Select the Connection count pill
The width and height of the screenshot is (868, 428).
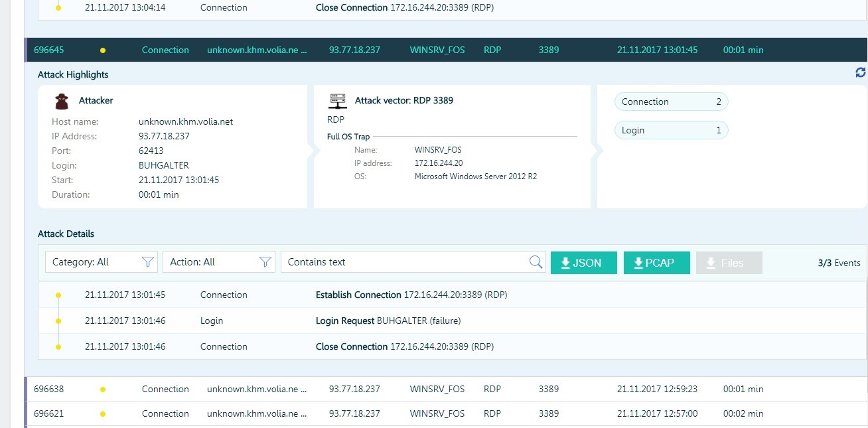(x=671, y=102)
